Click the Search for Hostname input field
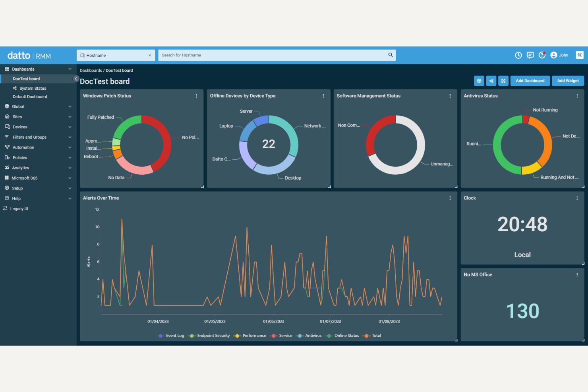588x392 pixels. [x=274, y=55]
